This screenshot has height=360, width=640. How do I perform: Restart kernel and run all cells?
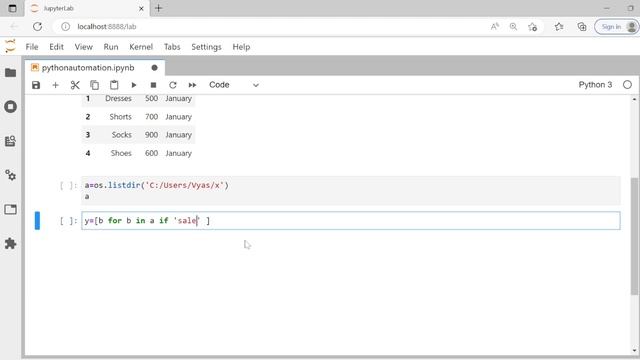[192, 85]
